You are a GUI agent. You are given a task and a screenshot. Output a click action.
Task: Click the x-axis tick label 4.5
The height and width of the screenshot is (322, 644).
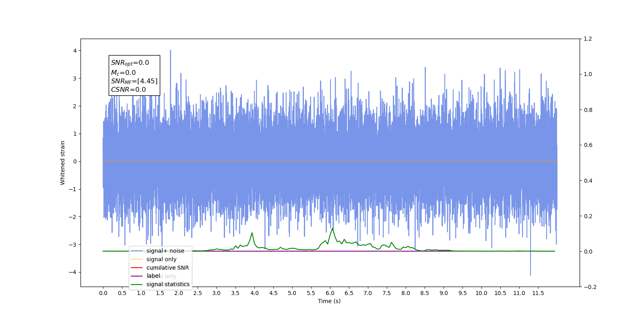click(273, 293)
